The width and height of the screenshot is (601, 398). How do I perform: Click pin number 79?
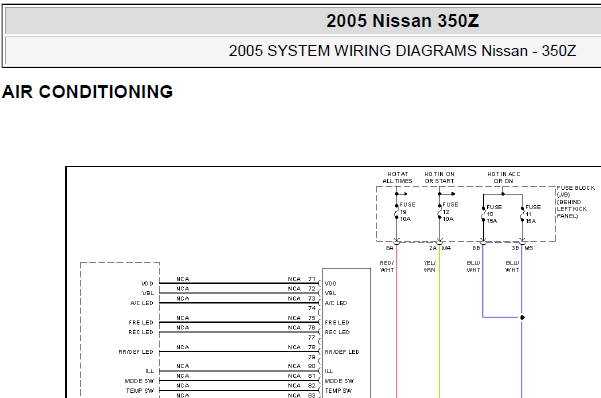click(x=312, y=357)
